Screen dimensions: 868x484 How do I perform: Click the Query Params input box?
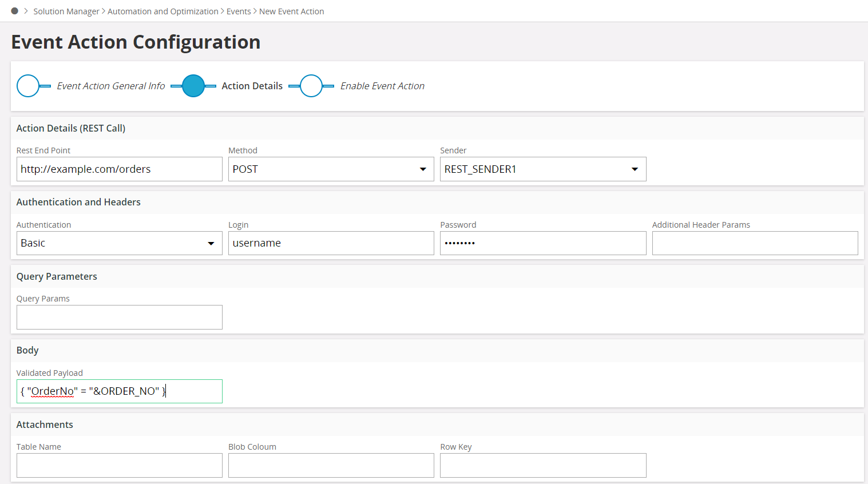119,318
